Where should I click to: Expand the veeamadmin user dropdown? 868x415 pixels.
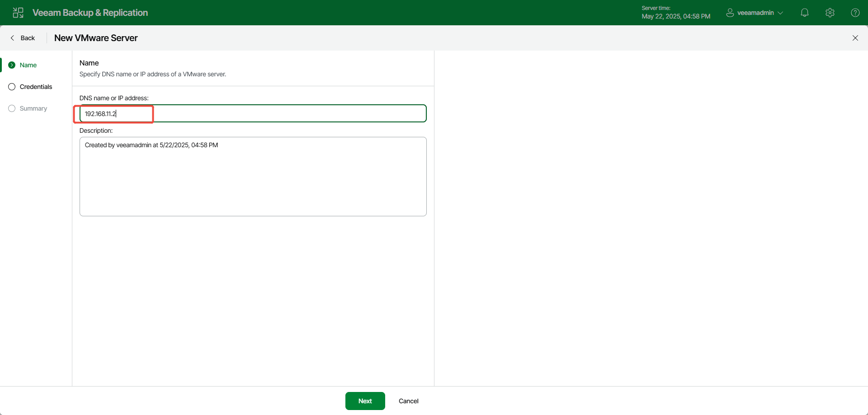coord(780,13)
